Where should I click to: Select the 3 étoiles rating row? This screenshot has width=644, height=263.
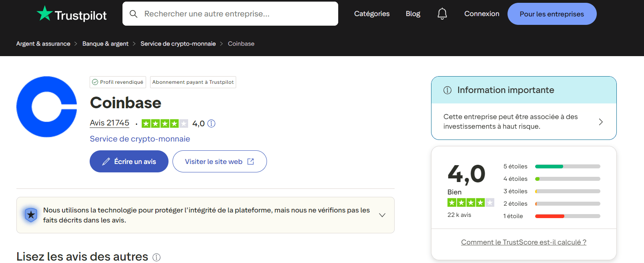(552, 191)
